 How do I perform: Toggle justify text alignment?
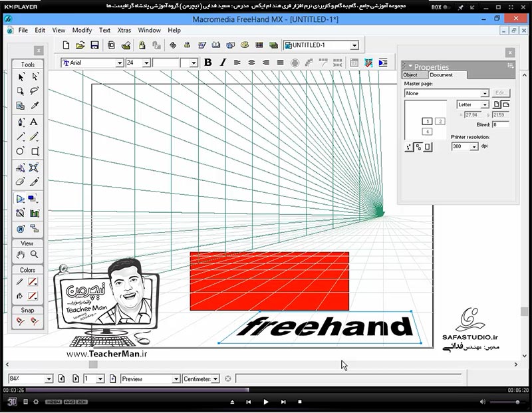tap(280, 63)
